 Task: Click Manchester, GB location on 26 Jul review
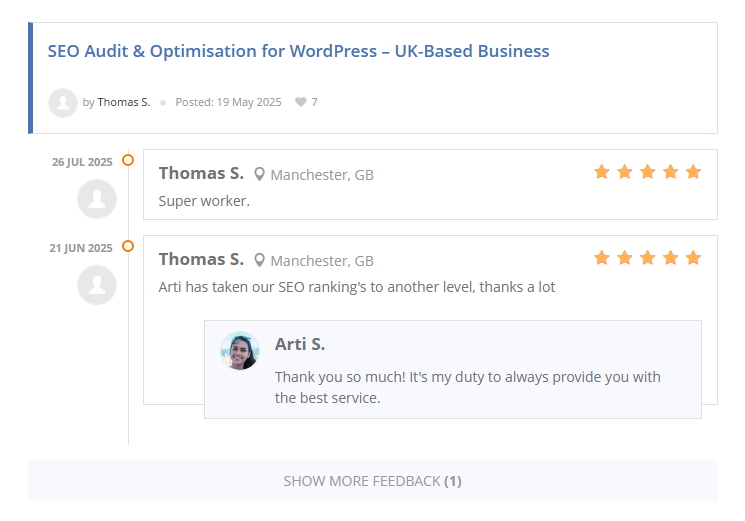322,175
